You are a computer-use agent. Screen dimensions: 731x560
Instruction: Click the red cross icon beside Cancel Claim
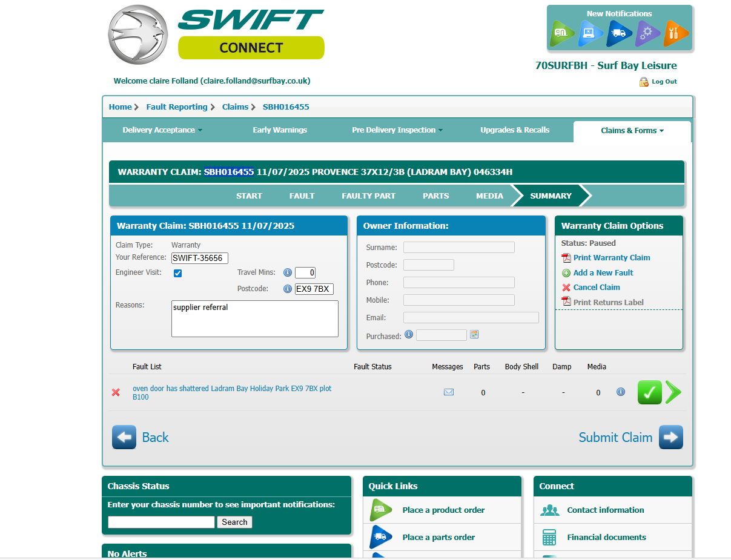pos(566,288)
